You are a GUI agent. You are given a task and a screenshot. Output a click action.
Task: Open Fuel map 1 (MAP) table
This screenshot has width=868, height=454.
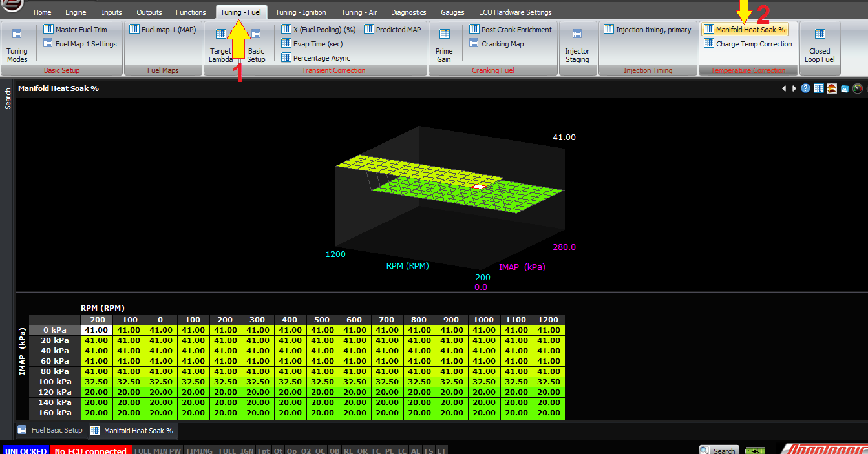point(162,30)
